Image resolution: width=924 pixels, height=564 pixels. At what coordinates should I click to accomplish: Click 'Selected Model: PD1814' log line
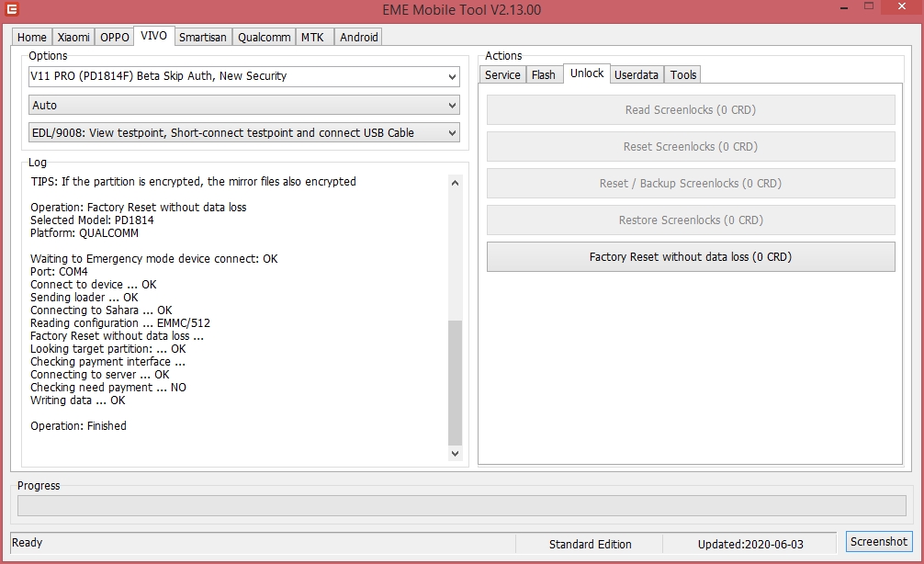92,220
